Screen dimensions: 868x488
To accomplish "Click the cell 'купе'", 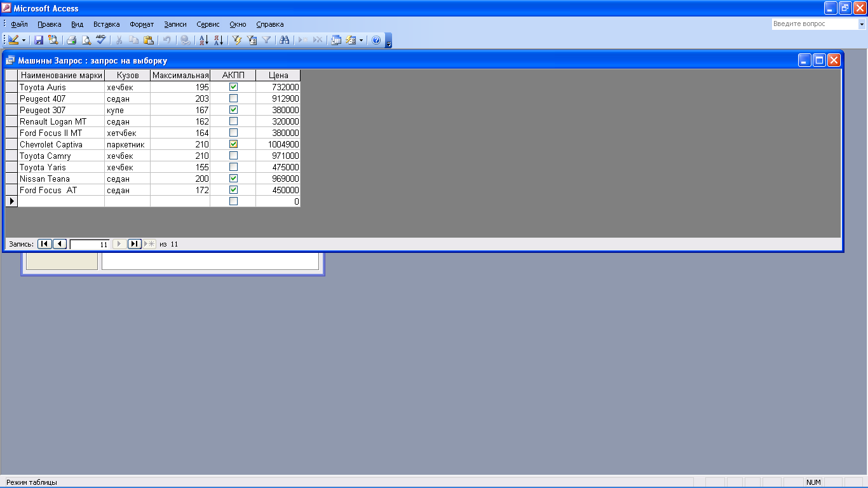I will [128, 110].
